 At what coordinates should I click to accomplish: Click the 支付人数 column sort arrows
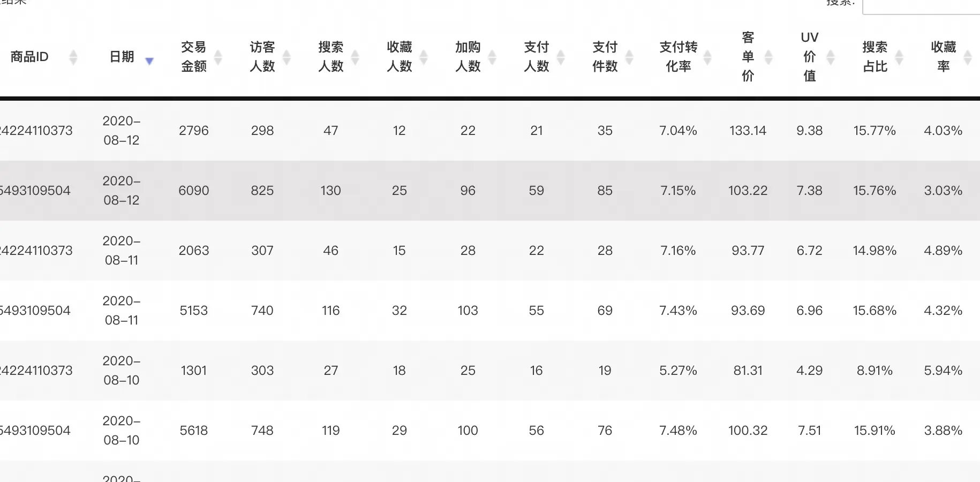tap(561, 57)
